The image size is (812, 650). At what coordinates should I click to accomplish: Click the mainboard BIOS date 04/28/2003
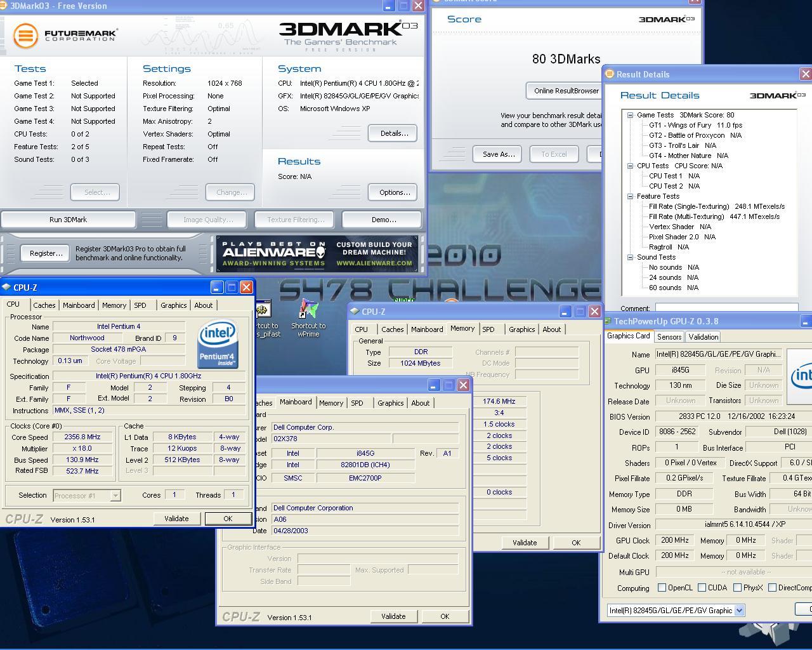[365, 531]
